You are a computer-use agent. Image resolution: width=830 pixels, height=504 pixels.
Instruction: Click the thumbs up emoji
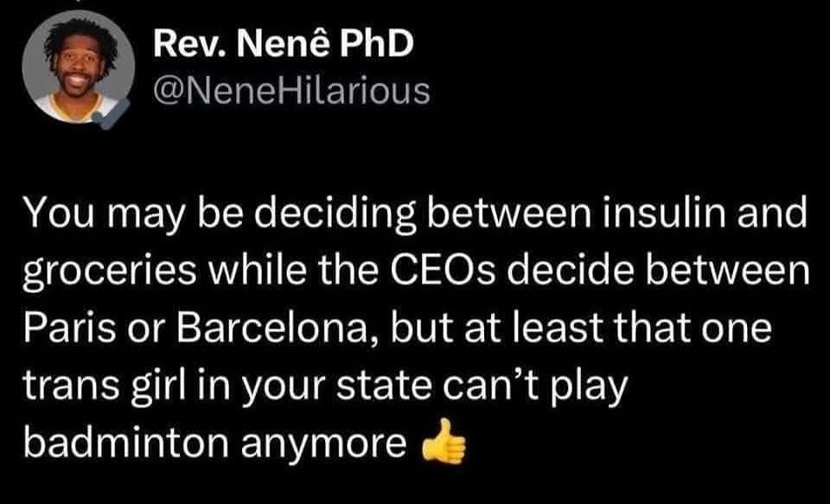(444, 443)
